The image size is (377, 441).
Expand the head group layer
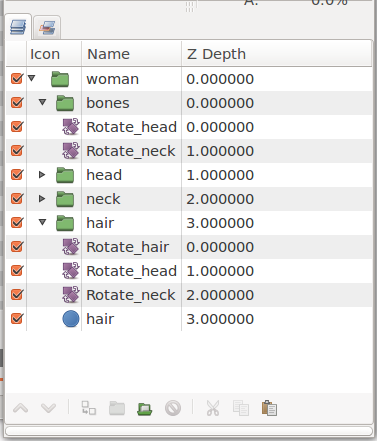coord(42,174)
